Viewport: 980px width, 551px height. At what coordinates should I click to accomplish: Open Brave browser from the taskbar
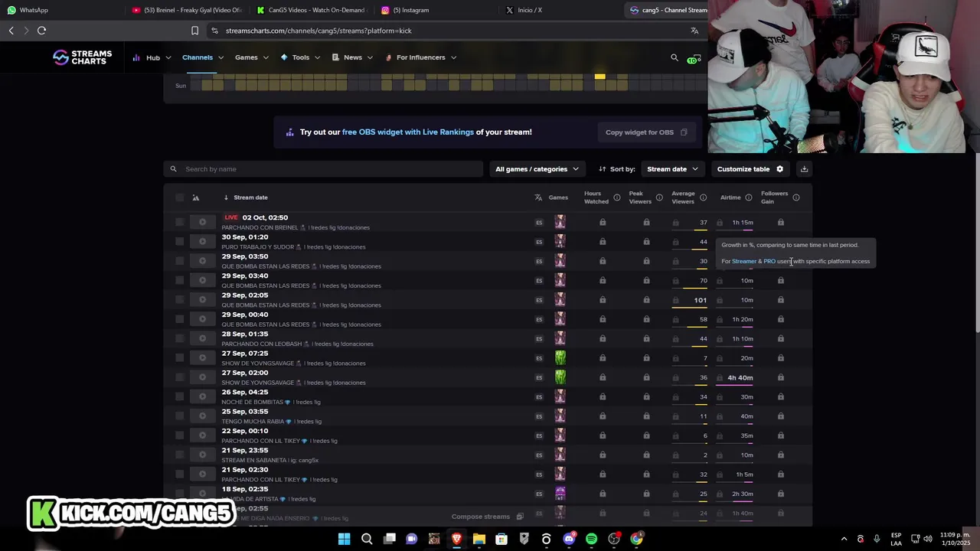click(456, 539)
